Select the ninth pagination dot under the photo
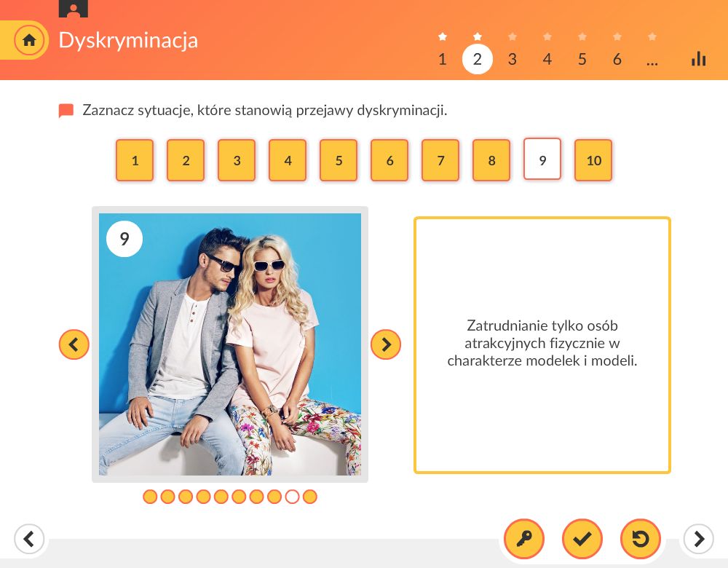Screen dimensions: 728x568 pyautogui.click(x=292, y=496)
